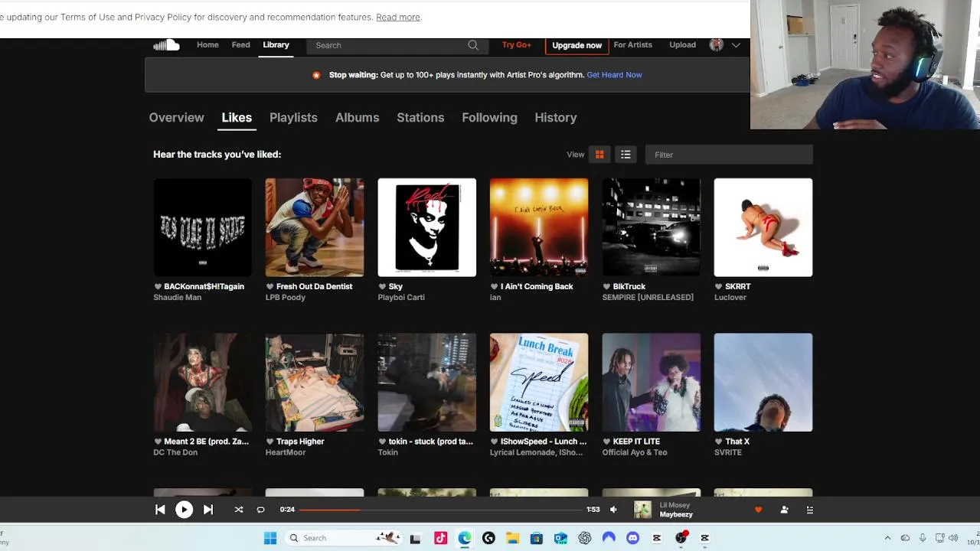Open the next-up queue icon

click(809, 510)
